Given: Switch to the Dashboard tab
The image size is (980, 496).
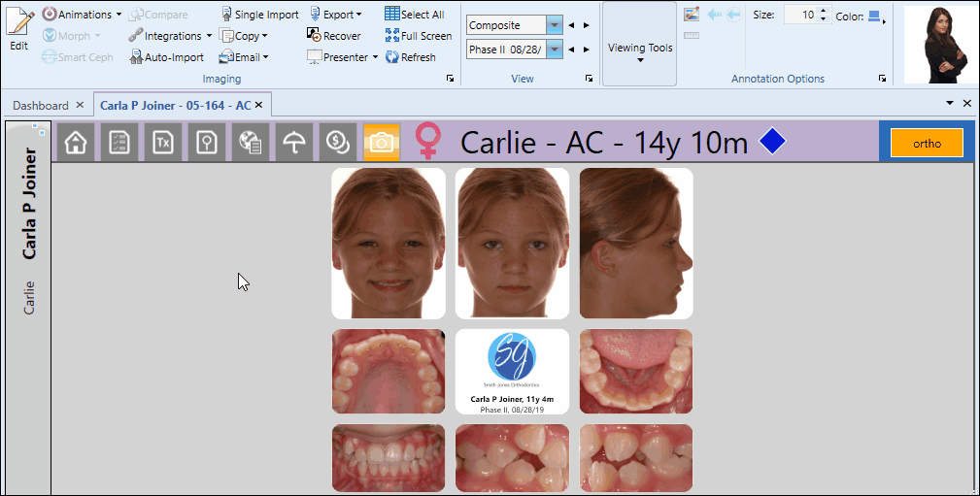Looking at the screenshot, I should (x=41, y=105).
